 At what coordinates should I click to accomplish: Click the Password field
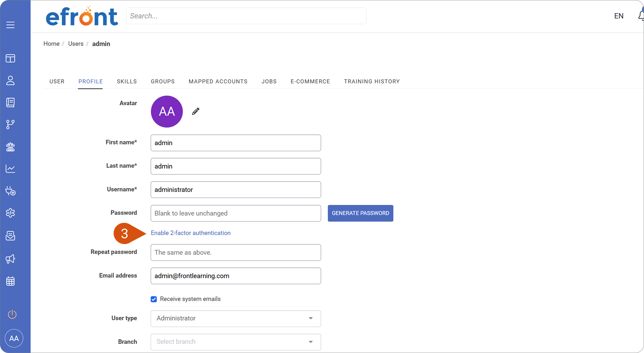pos(236,213)
